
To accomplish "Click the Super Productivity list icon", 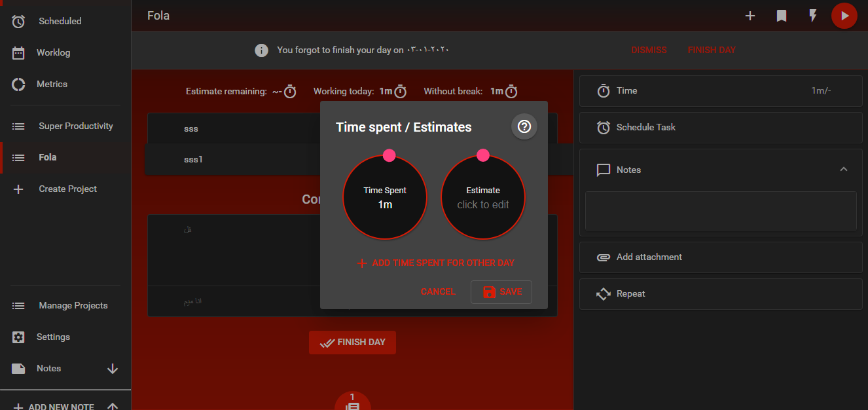I will click(18, 126).
